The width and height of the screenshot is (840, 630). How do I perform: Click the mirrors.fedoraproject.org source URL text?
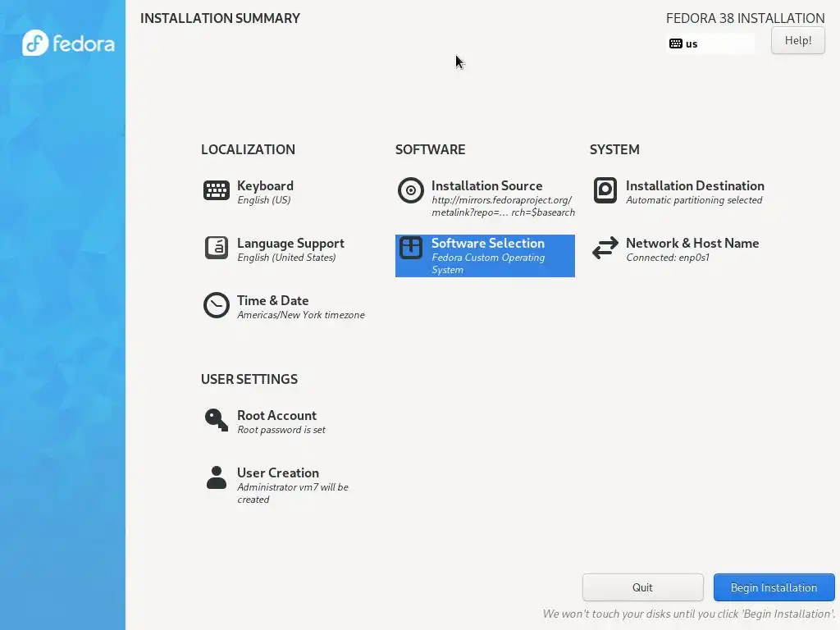tap(503, 206)
